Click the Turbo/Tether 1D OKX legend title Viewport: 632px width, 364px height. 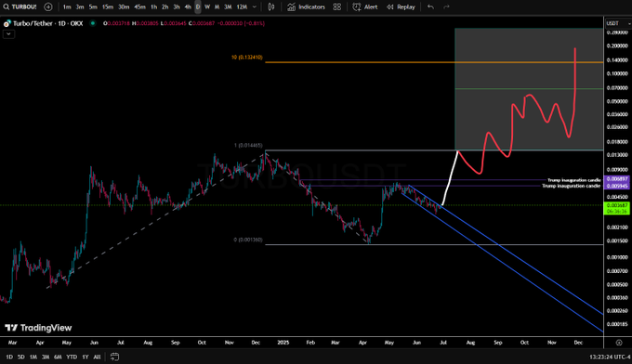47,23
